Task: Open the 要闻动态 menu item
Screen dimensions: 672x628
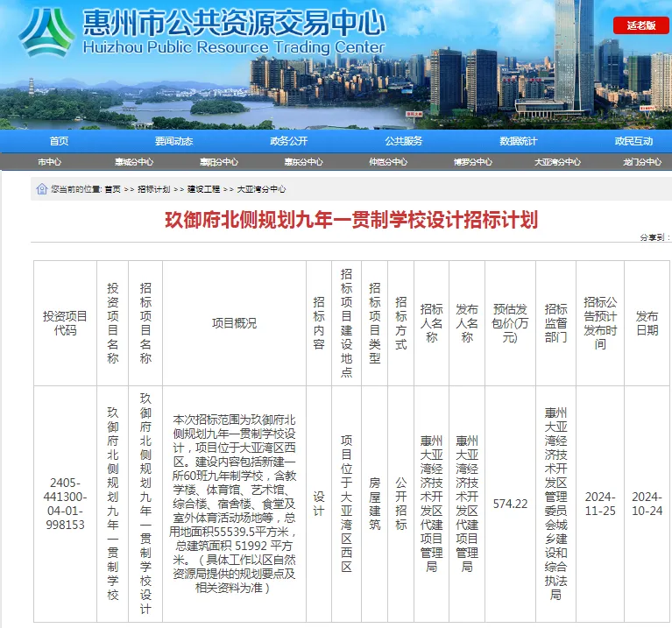Action: pos(173,141)
